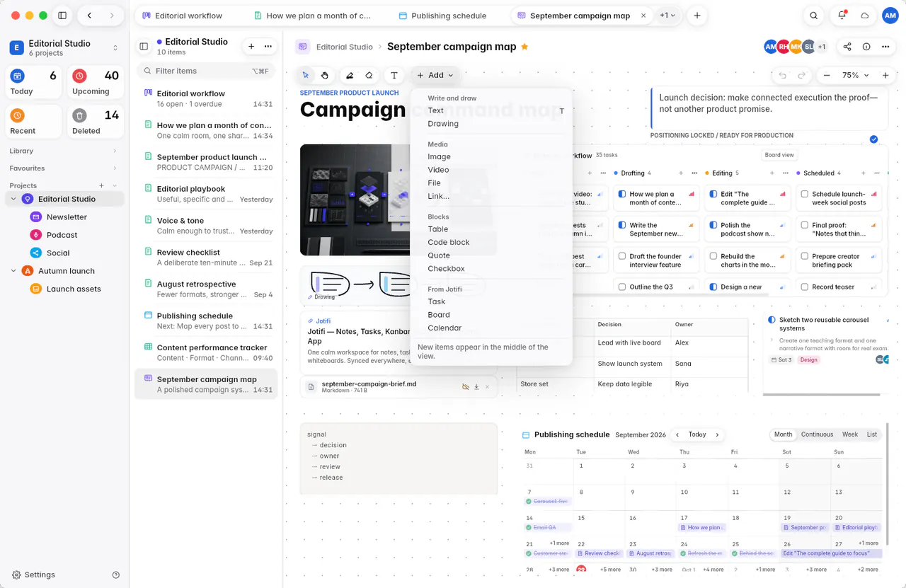Open notifications bell
Image resolution: width=906 pixels, height=588 pixels.
point(842,16)
